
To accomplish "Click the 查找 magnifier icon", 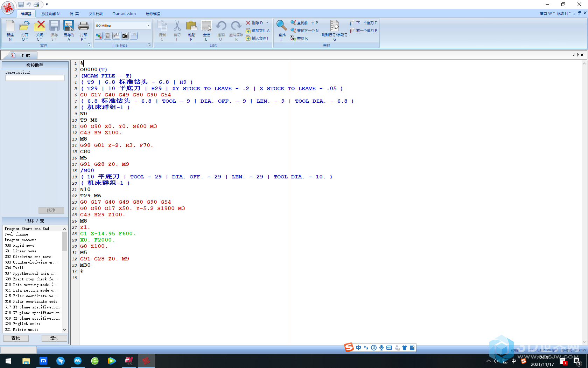I will (x=282, y=26).
